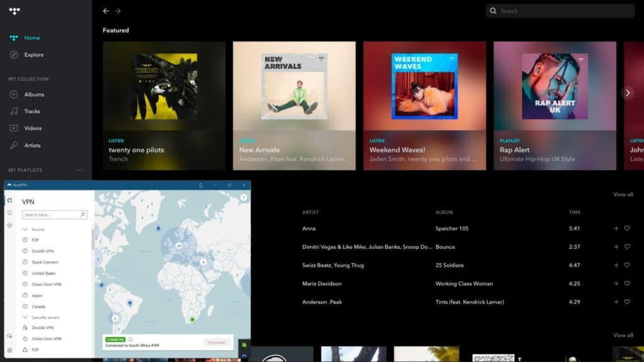The height and width of the screenshot is (362, 644).
Task: Click Disconnect in NordVPN
Action: tap(216, 343)
